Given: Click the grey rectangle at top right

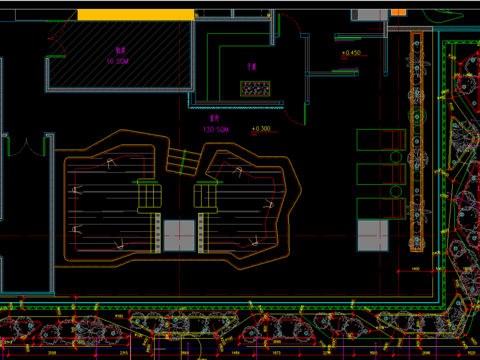Looking at the screenshot, I should click(x=370, y=15).
